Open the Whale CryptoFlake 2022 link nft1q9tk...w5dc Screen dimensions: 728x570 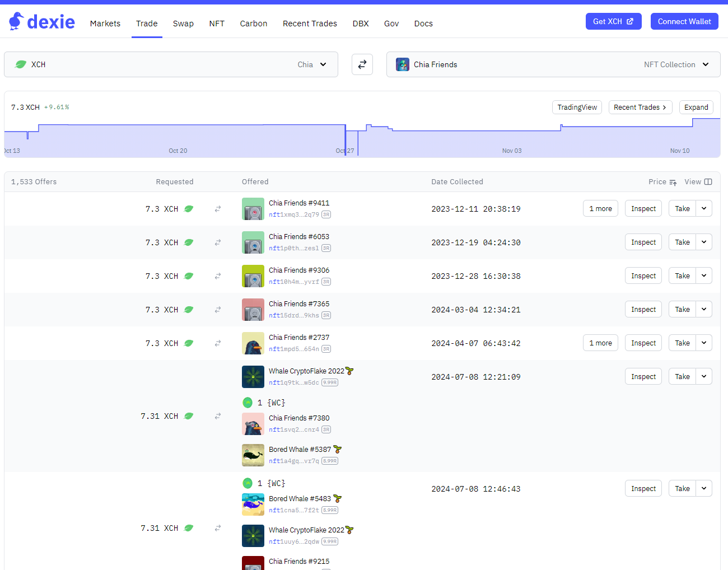coord(294,382)
